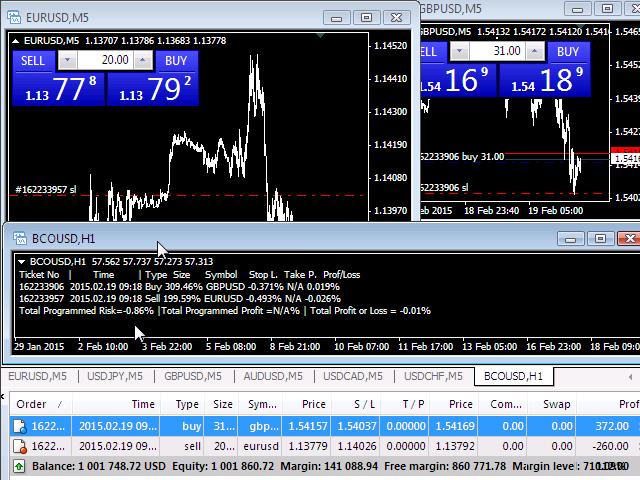
Task: Click the green balance arrow icon
Action: (x=19, y=466)
